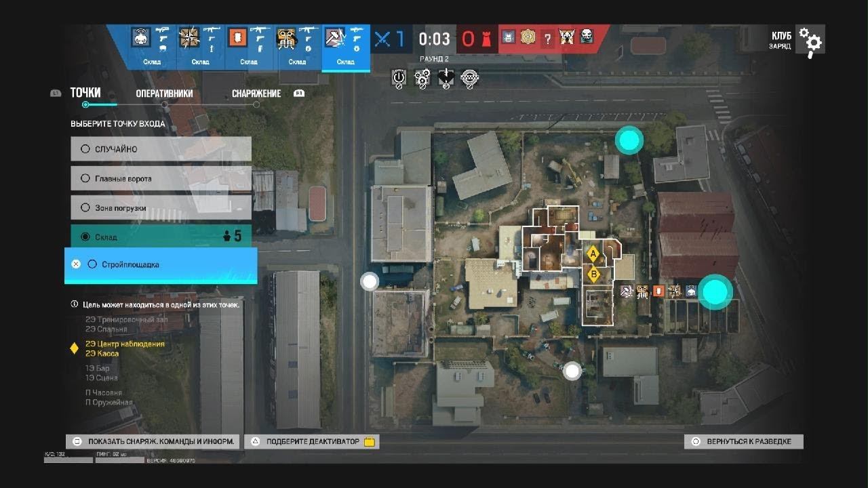Select the compass-star operator icon in top team bar
Image resolution: width=868 pixels, height=488 pixels.
click(189, 38)
